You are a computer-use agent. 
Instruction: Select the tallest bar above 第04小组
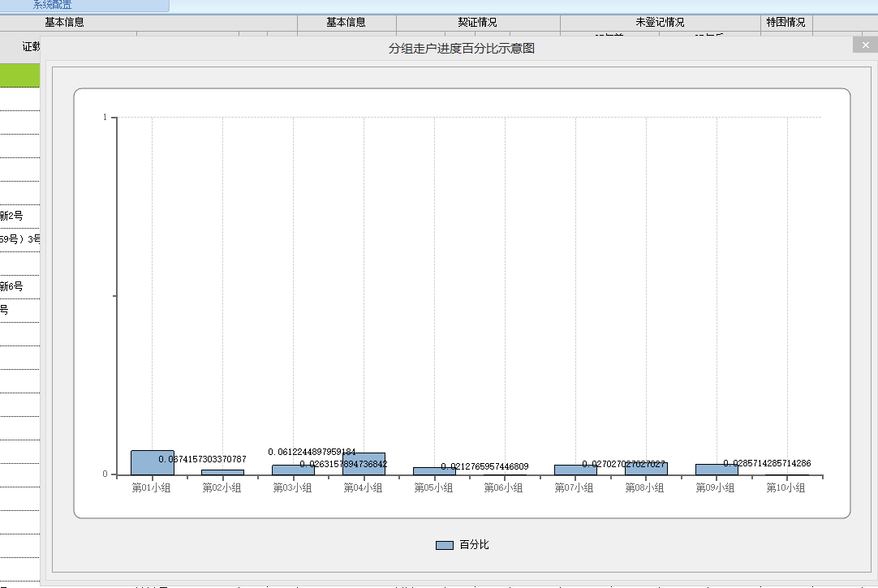click(x=364, y=464)
